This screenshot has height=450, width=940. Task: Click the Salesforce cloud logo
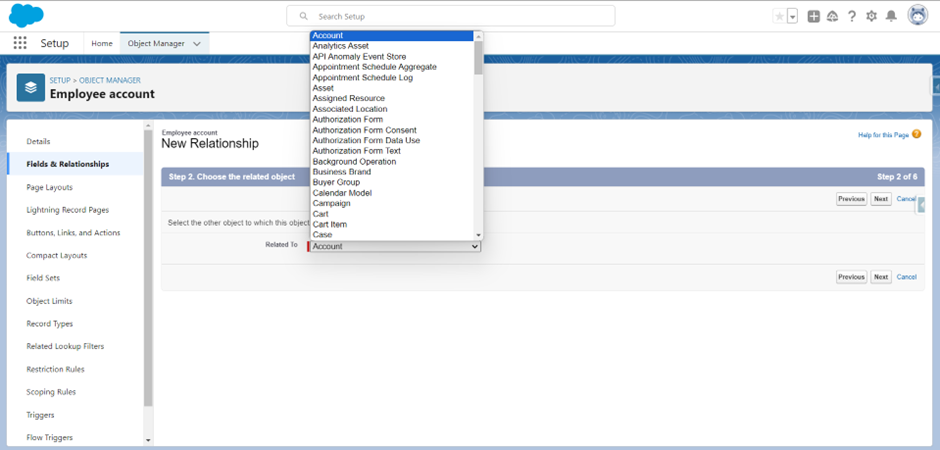tap(26, 15)
